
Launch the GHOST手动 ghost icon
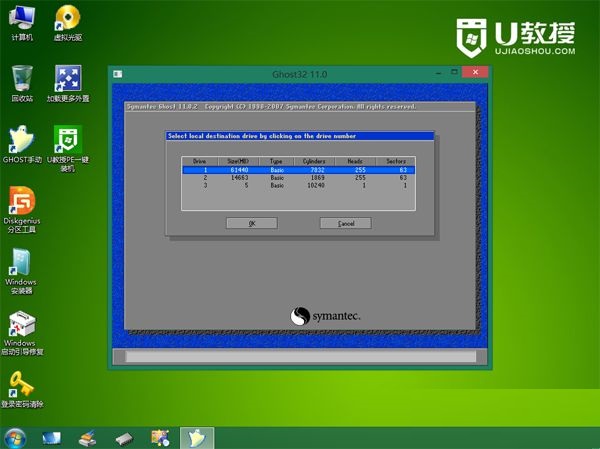(x=21, y=141)
